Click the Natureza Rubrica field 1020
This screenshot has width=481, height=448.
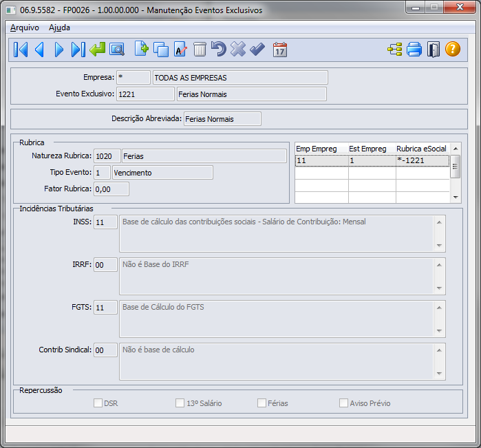pyautogui.click(x=107, y=156)
